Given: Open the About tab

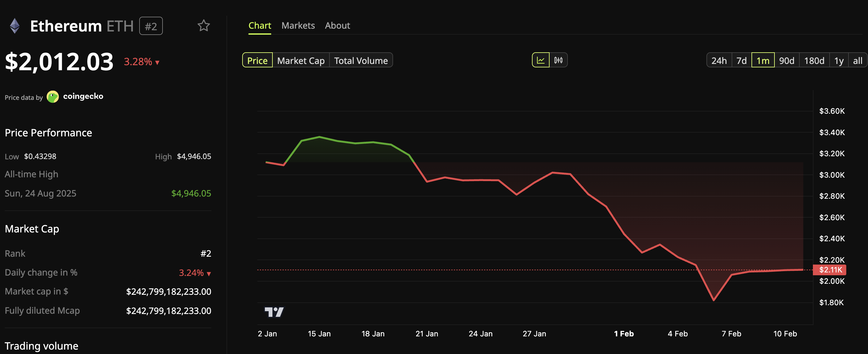Looking at the screenshot, I should pos(337,25).
